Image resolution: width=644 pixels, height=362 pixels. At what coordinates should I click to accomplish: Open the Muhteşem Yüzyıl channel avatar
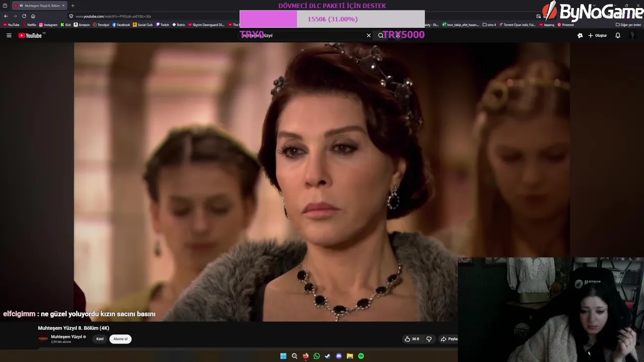[x=43, y=339]
